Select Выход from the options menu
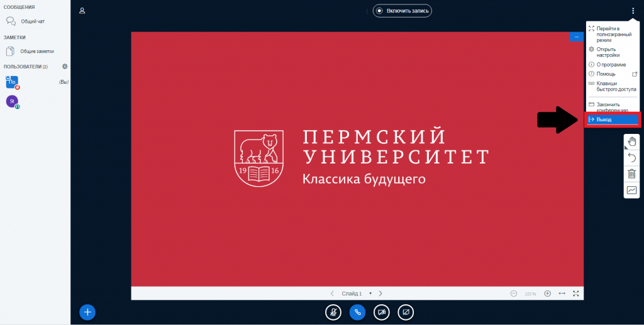Image resolution: width=644 pixels, height=325 pixels. tap(612, 119)
